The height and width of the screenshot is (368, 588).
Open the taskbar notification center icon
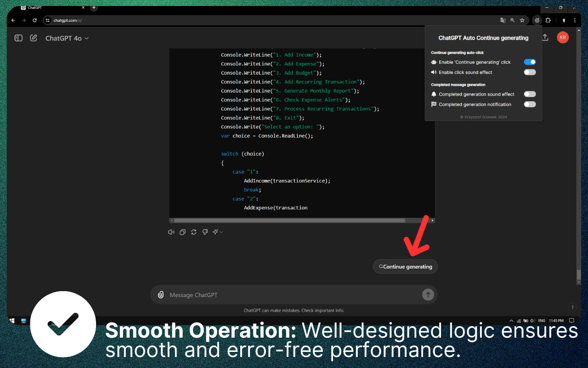pyautogui.click(x=572, y=321)
